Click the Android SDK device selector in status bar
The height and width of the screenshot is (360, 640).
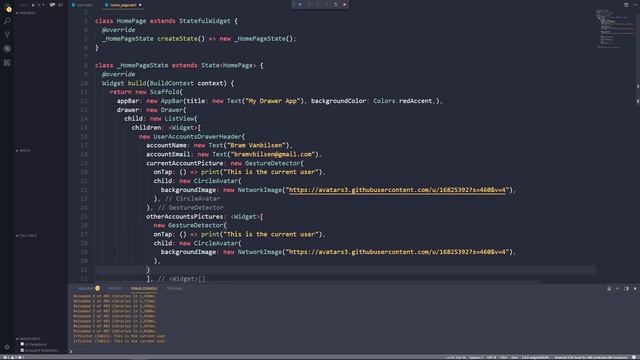pyautogui.click(x=592, y=357)
